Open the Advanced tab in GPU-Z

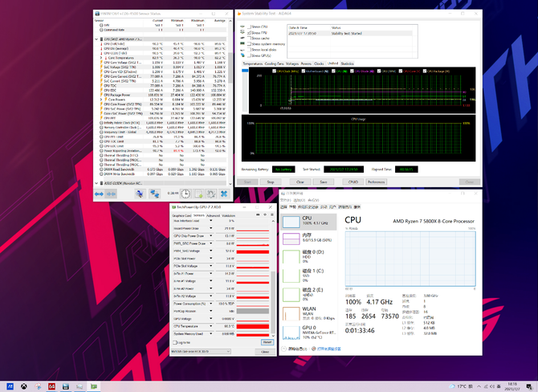pyautogui.click(x=213, y=215)
